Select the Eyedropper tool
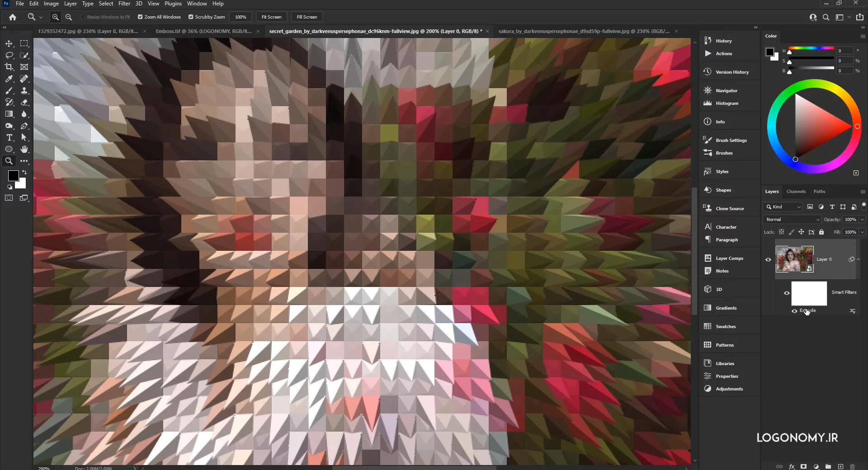The image size is (868, 470). point(9,79)
